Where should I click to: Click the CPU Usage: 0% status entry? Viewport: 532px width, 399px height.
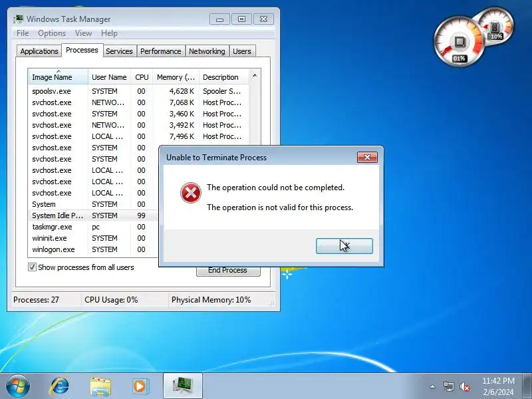[111, 300]
